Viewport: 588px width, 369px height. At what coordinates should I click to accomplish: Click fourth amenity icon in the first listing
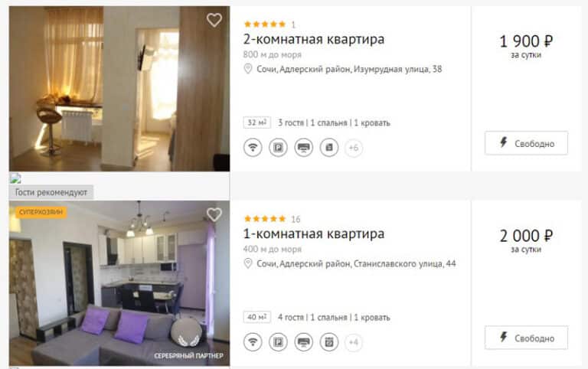(x=329, y=148)
